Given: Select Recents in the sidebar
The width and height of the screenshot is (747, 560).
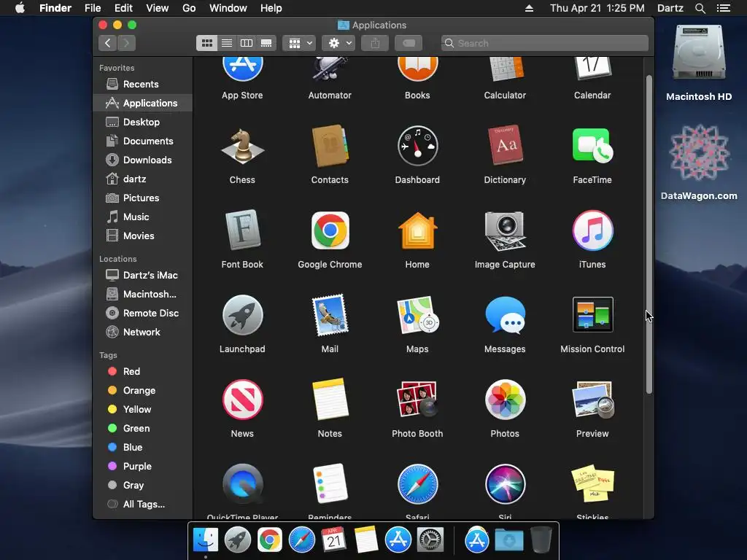Looking at the screenshot, I should coord(142,85).
